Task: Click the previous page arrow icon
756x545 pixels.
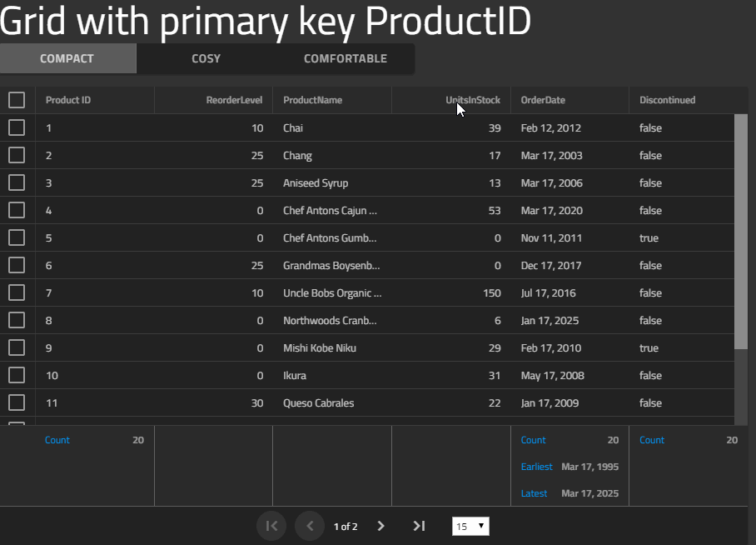Action: tap(310, 526)
